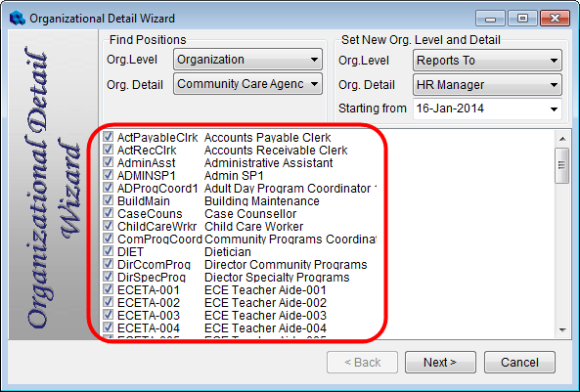The image size is (580, 392).
Task: Click the positions list scrollbar thumb
Action: (x=562, y=165)
